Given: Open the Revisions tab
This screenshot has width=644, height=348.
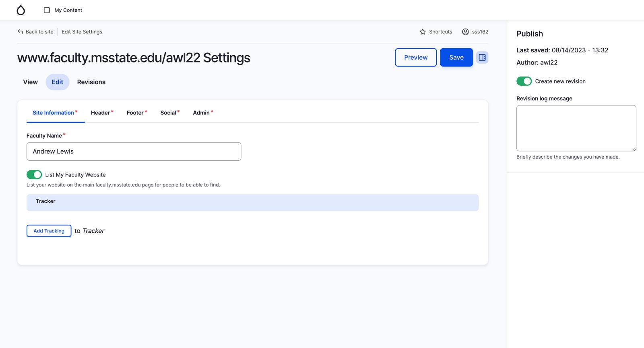Looking at the screenshot, I should click(91, 82).
